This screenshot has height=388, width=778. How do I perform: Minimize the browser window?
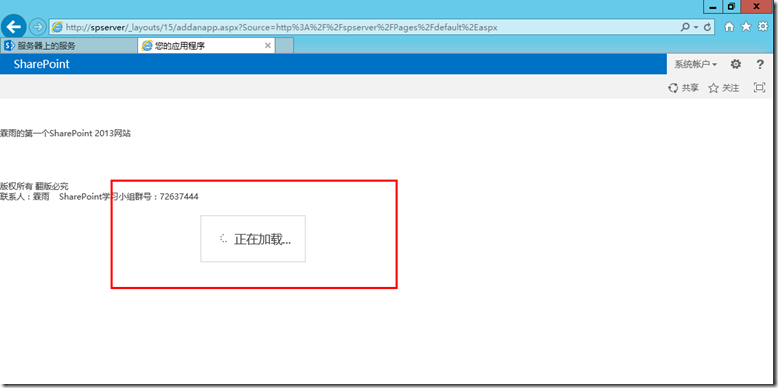[713, 6]
